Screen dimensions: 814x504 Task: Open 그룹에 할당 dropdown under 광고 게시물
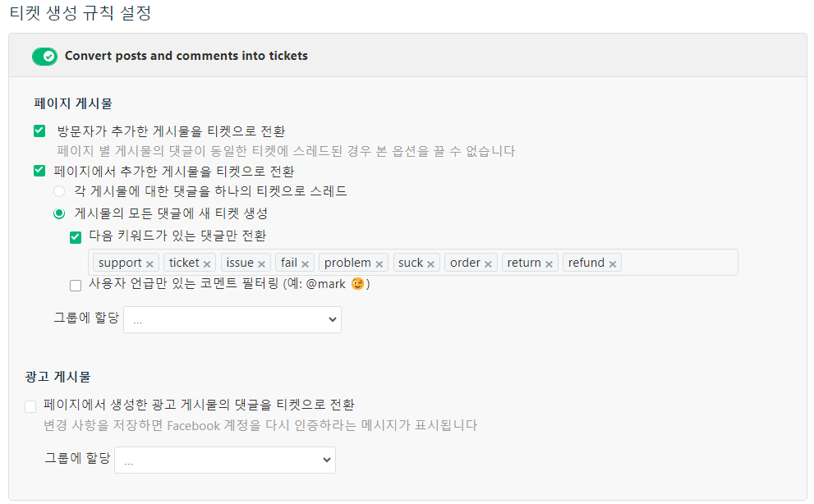point(225,460)
